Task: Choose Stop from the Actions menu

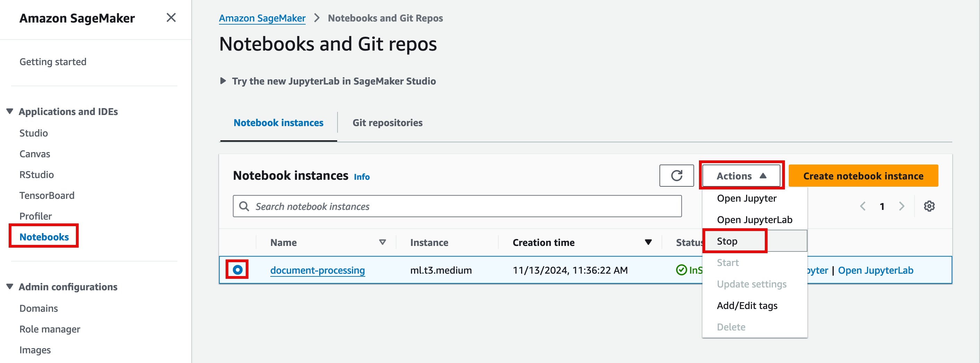Action: tap(727, 241)
